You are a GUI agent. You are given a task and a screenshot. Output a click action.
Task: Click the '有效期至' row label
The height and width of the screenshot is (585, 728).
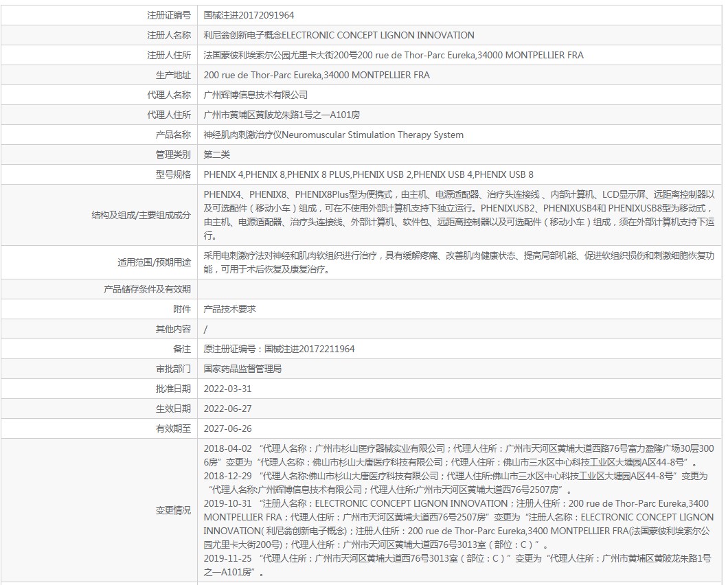tap(173, 428)
